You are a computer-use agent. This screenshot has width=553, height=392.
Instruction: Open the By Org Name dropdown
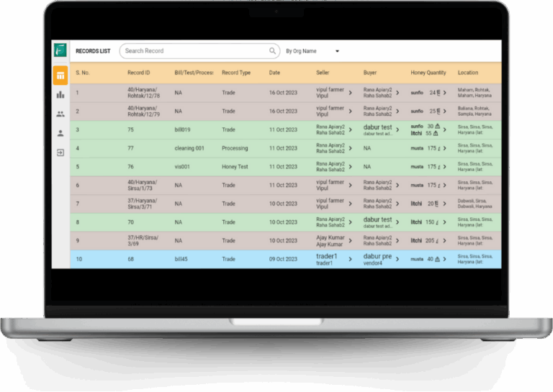[x=313, y=51]
